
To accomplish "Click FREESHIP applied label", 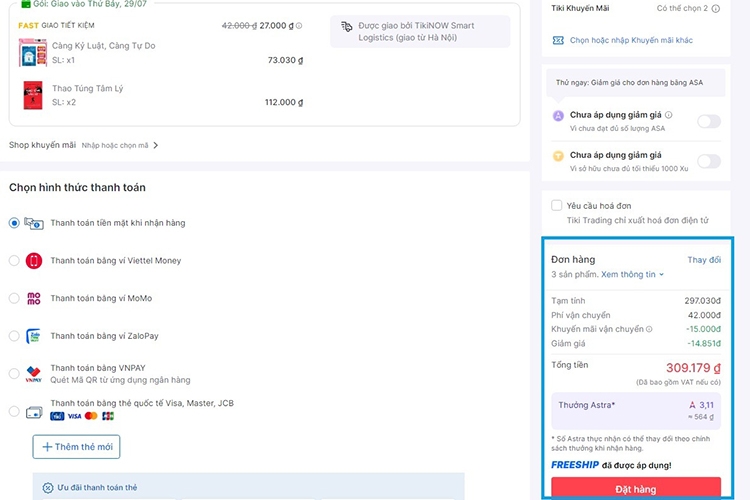I will coord(611,465).
